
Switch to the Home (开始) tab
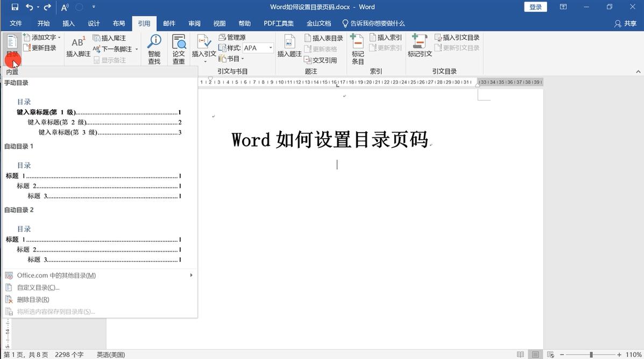tap(43, 24)
